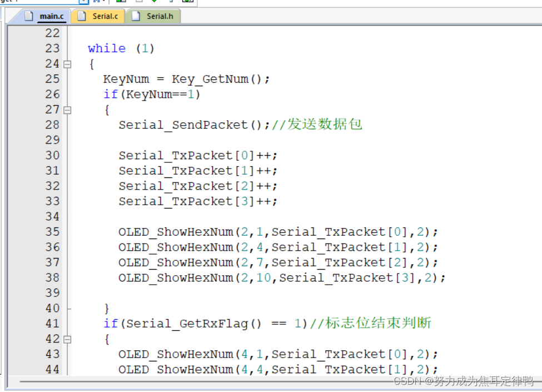Click 'Serial_TxPacket[1]++' on line 31
The height and width of the screenshot is (392, 542).
195,171
